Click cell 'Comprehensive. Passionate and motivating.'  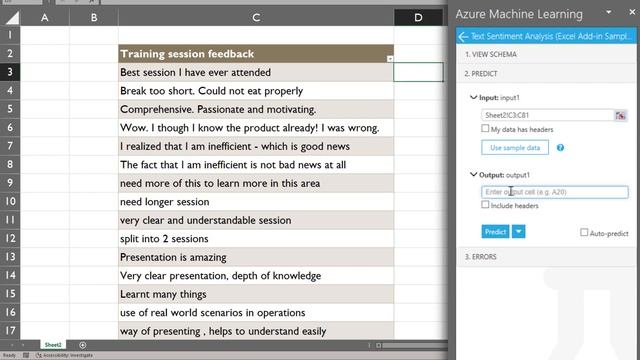pyautogui.click(x=256, y=109)
